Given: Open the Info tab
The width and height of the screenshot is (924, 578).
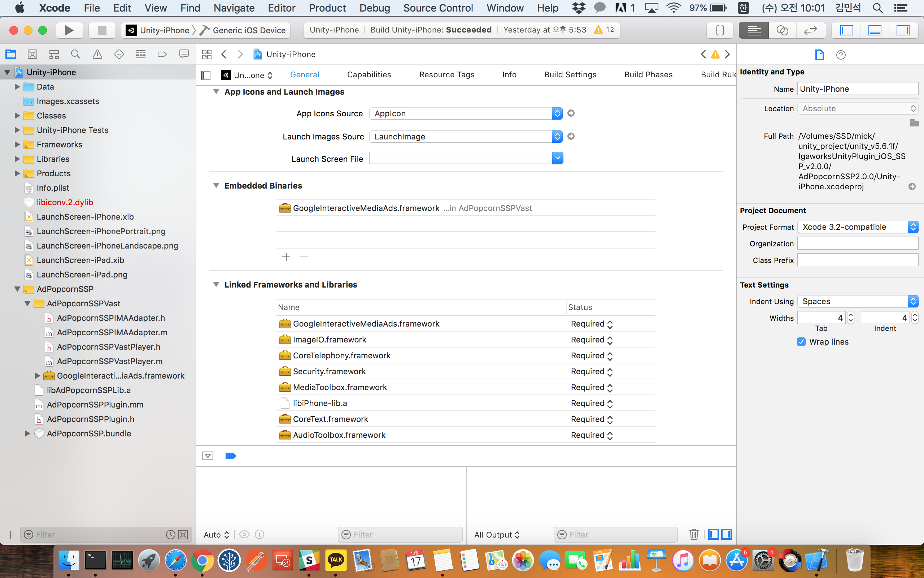Looking at the screenshot, I should coord(509,74).
